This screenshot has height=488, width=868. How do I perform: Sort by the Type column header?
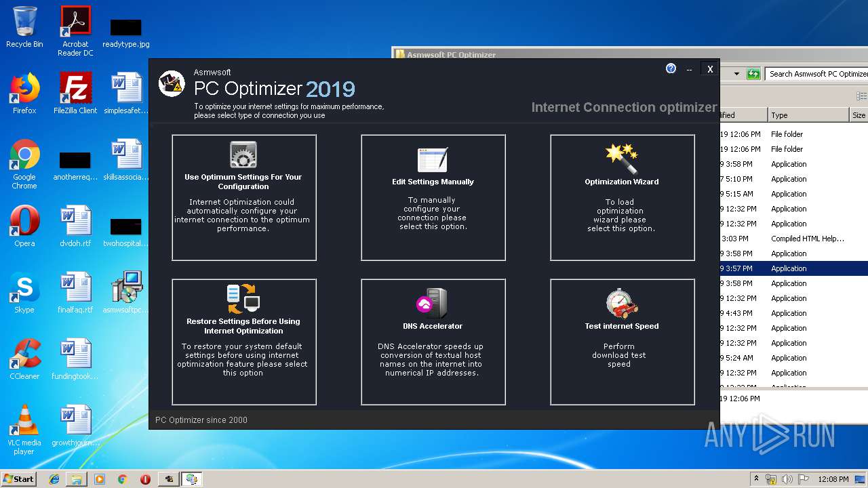click(808, 115)
